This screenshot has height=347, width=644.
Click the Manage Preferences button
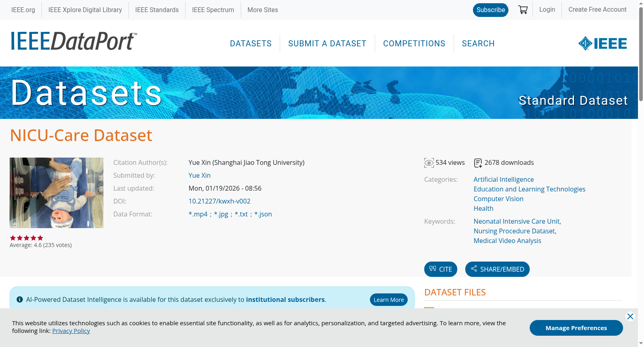click(x=576, y=328)
